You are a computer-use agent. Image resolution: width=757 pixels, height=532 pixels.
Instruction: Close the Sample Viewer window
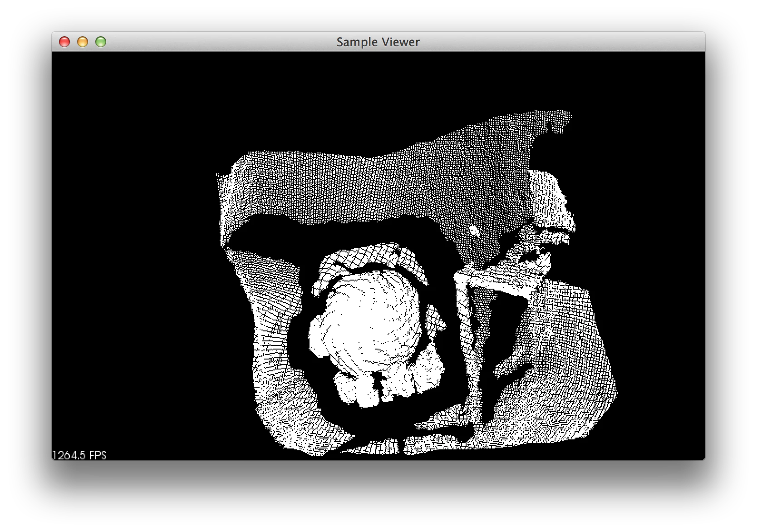(64, 42)
